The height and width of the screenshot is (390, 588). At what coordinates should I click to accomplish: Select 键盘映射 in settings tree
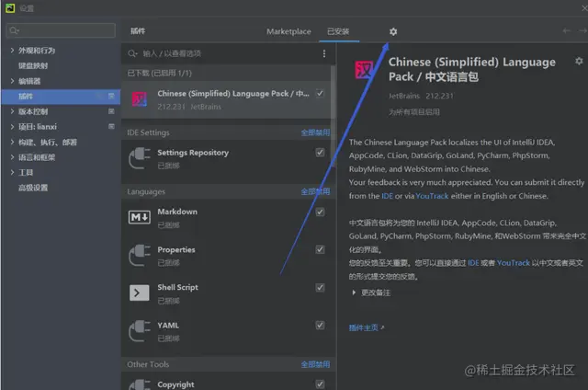[33, 65]
